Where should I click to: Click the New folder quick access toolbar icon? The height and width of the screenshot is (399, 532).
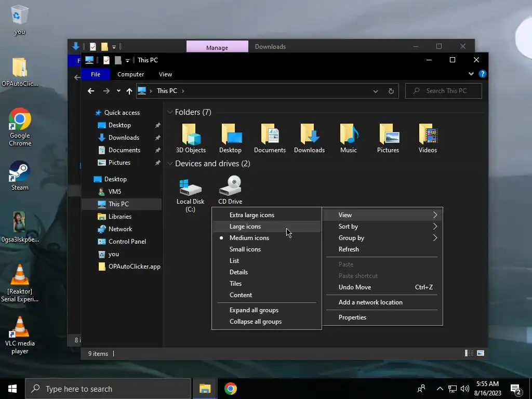[x=118, y=60]
